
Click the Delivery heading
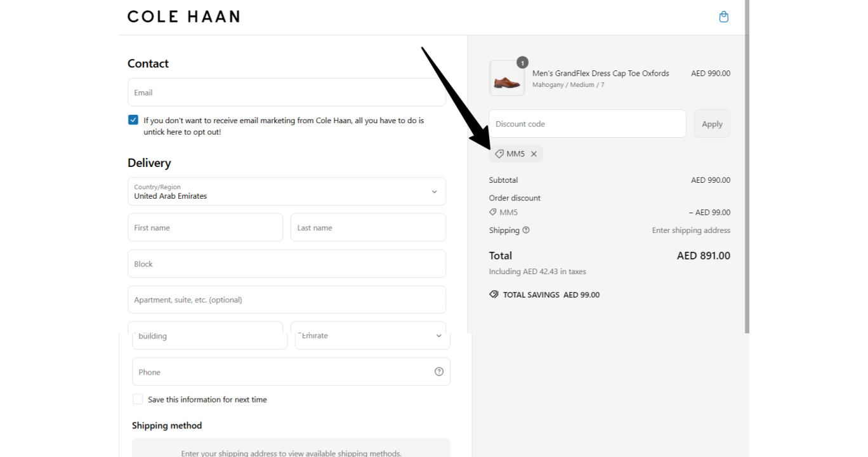click(149, 163)
